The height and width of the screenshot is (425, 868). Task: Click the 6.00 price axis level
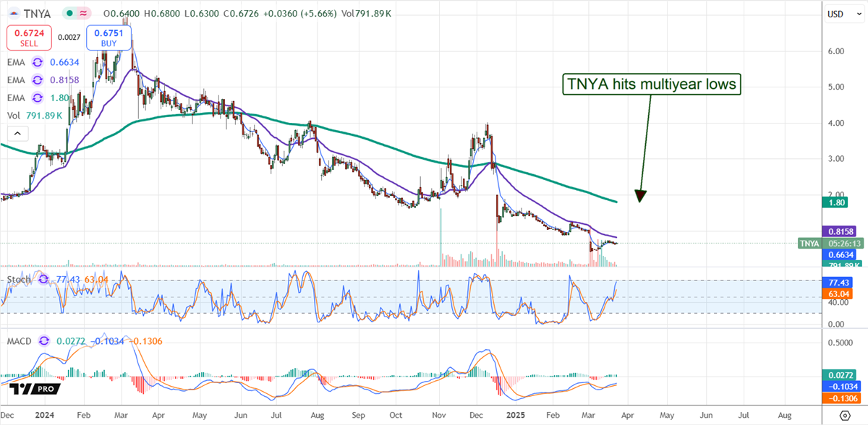836,51
